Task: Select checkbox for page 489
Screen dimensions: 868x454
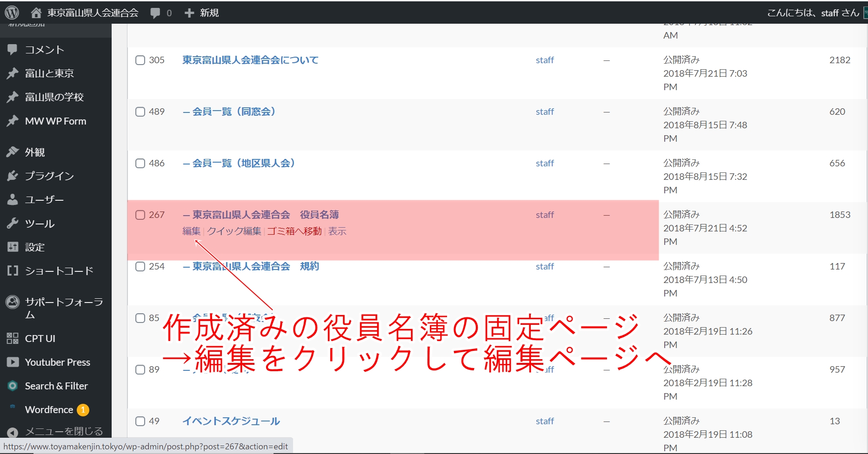Action: (x=140, y=112)
